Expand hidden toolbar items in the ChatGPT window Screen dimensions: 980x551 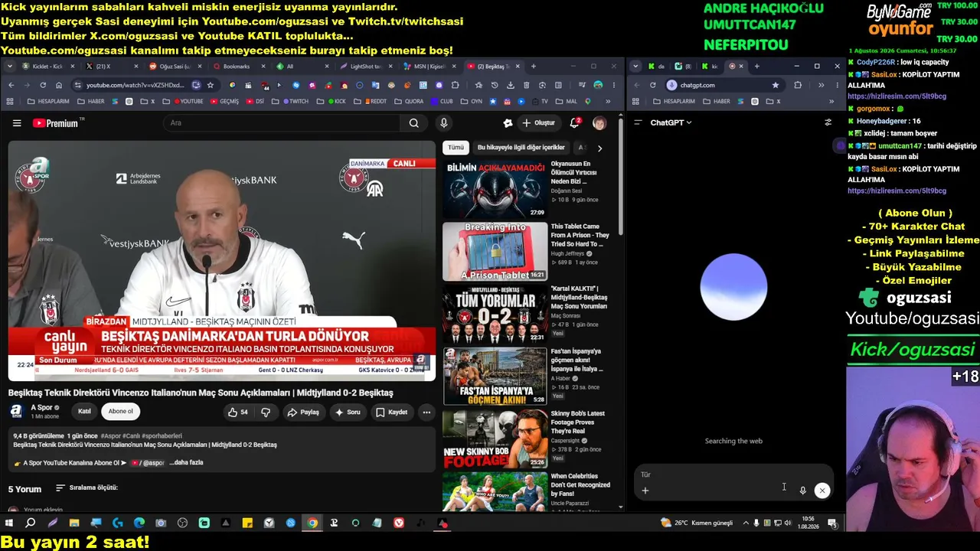821,85
